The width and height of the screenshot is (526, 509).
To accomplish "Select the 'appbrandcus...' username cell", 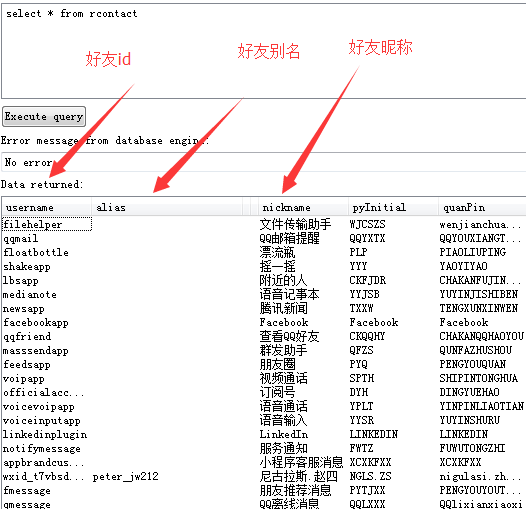I will 47,462.
